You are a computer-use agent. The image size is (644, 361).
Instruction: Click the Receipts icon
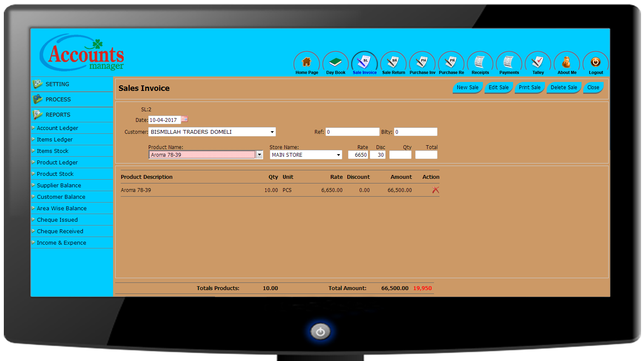[480, 62]
